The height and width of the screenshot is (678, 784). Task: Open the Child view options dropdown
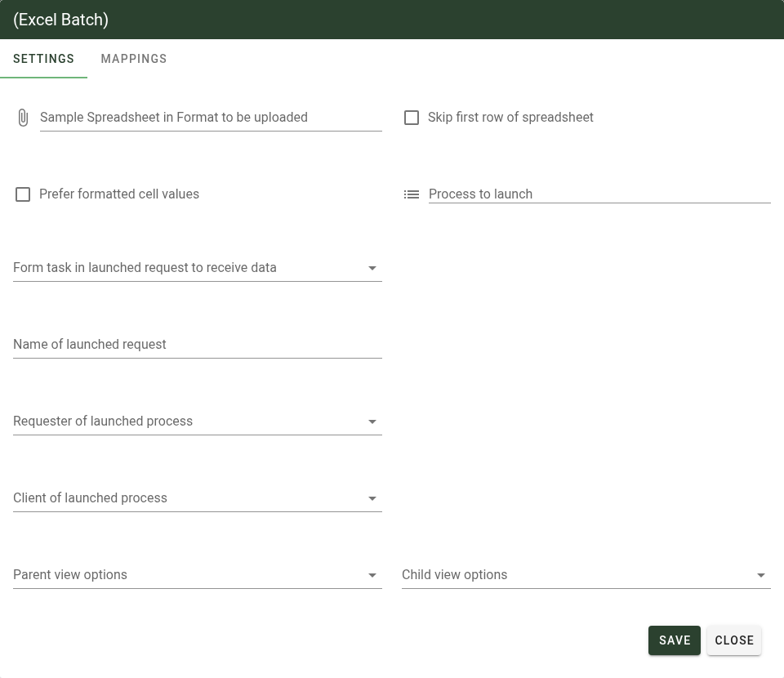760,575
